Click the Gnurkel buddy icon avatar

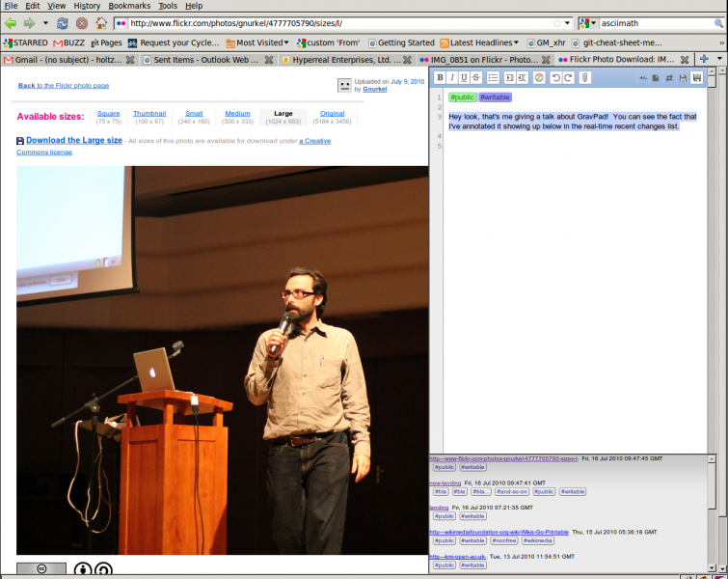(x=344, y=86)
